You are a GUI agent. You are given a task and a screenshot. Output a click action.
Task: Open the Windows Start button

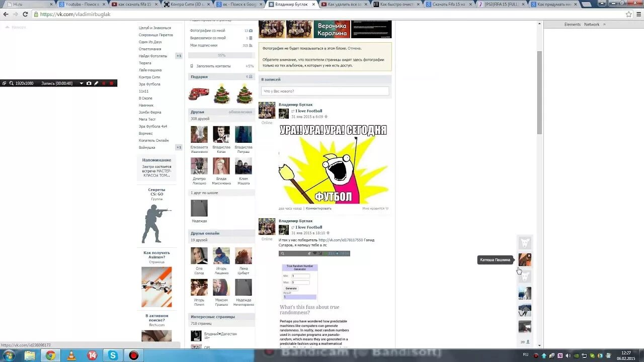(x=9, y=355)
